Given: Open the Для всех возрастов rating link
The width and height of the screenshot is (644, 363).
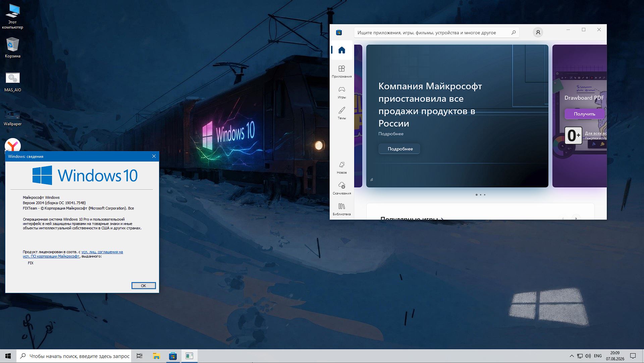Looking at the screenshot, I should pos(596,133).
